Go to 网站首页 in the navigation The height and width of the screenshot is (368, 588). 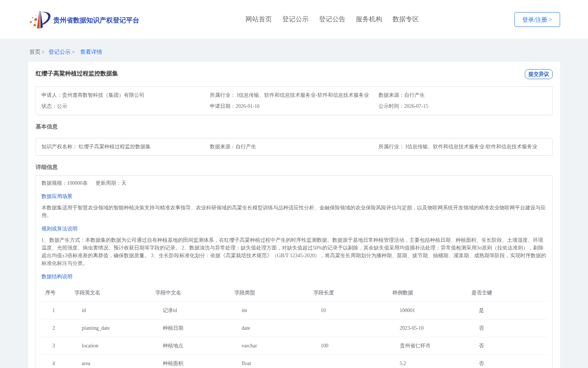(x=259, y=19)
